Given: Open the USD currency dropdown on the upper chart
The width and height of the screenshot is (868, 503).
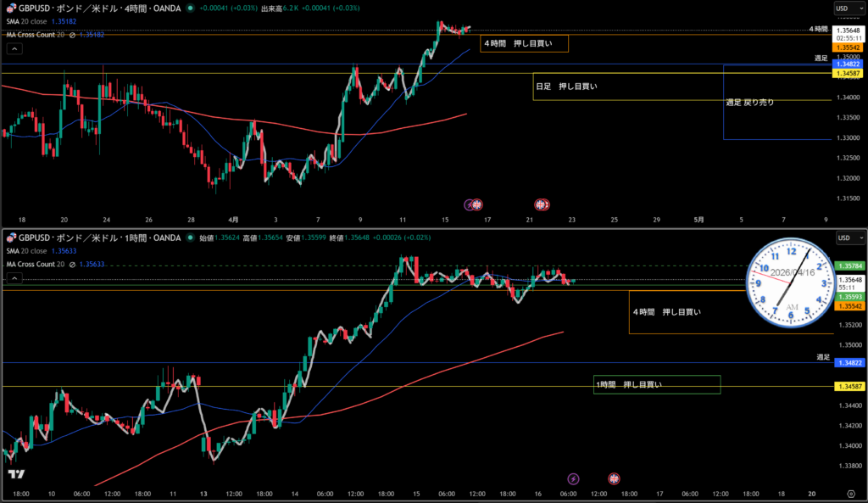Looking at the screenshot, I should 844,8.
